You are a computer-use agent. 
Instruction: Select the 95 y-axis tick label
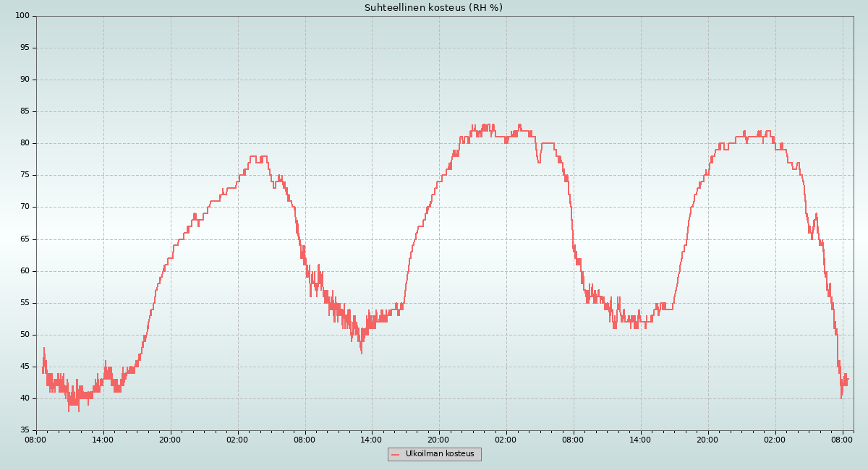[x=24, y=48]
